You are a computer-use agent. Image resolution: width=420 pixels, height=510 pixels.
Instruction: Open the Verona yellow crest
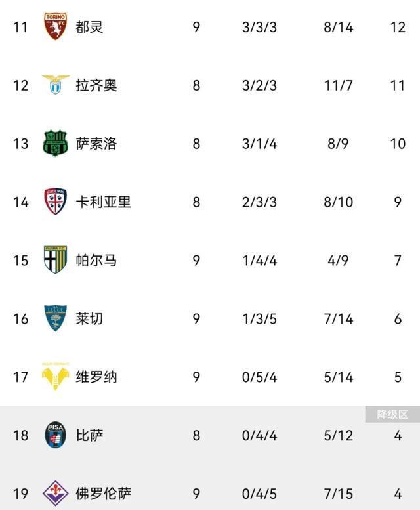[55, 376]
